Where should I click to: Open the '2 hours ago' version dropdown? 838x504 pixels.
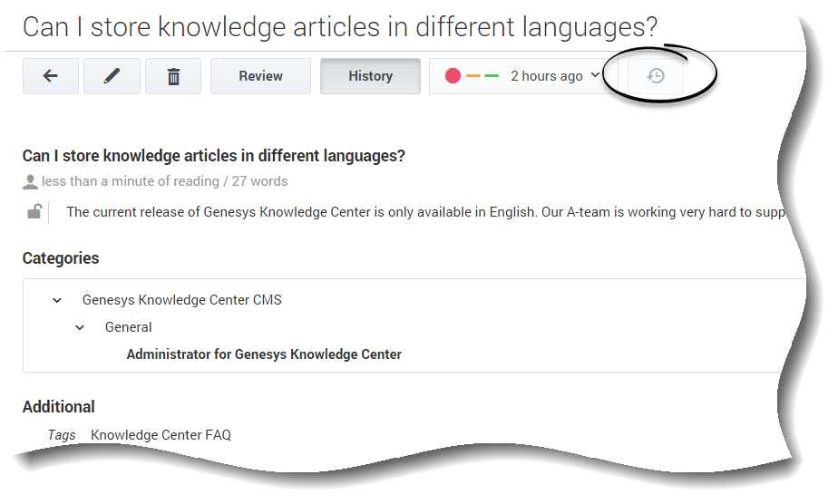(555, 76)
